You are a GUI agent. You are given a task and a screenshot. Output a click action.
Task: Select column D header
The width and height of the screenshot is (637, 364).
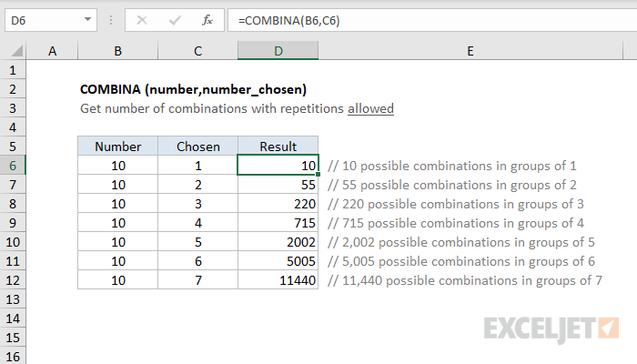coord(278,52)
